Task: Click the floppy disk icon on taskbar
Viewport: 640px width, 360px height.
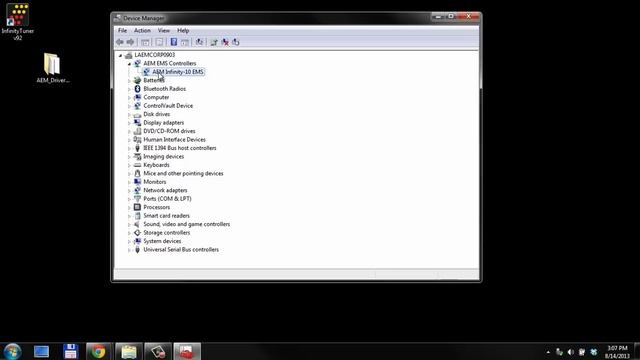Action: click(x=70, y=351)
